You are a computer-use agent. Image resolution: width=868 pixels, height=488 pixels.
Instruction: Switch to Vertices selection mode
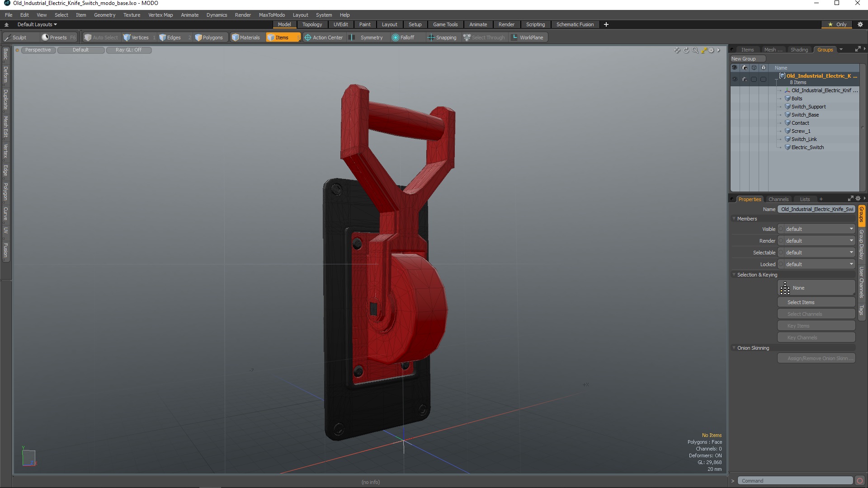pyautogui.click(x=136, y=38)
